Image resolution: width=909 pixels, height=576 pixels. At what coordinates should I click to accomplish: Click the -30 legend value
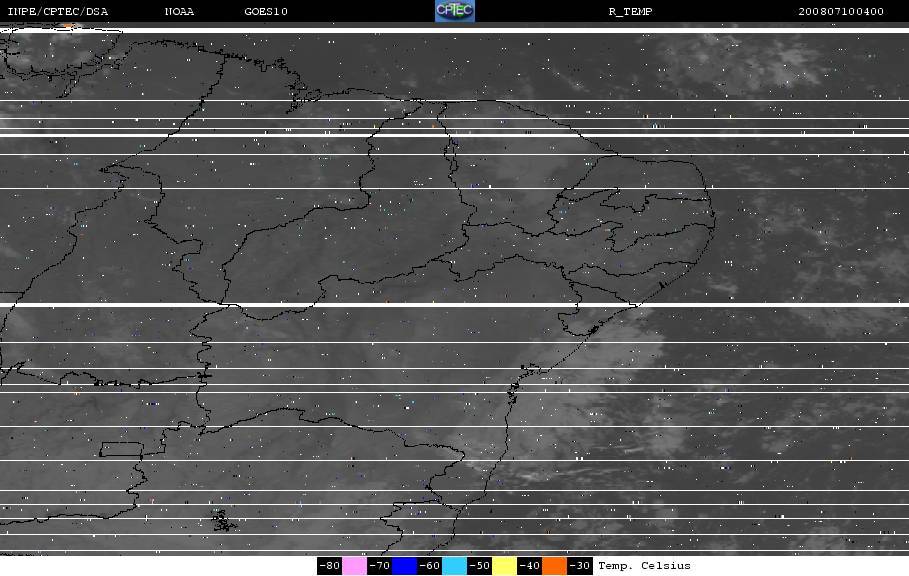[x=580, y=566]
